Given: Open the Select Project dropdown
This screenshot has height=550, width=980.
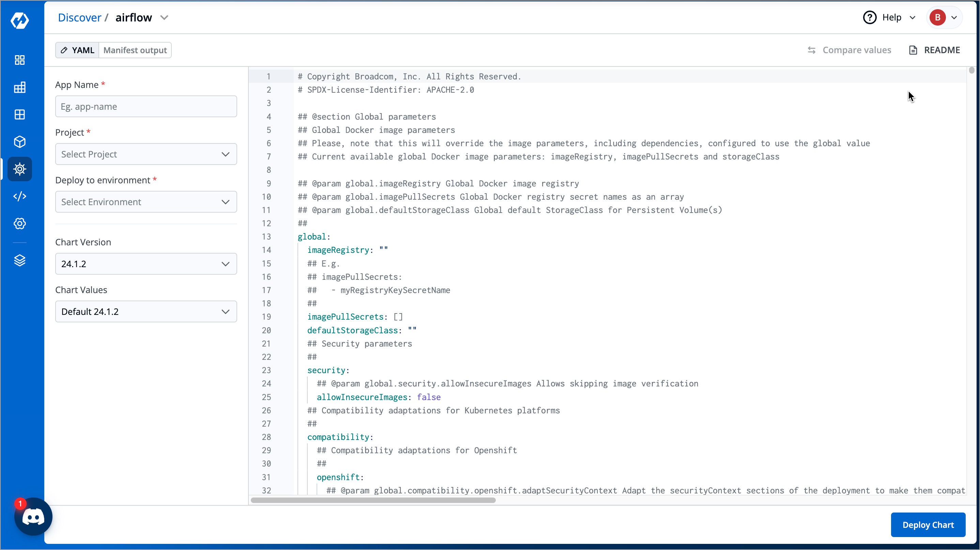Looking at the screenshot, I should pos(146,154).
